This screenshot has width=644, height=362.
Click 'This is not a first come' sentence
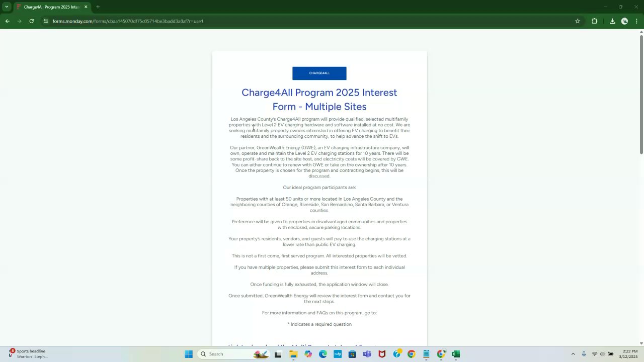tap(319, 256)
